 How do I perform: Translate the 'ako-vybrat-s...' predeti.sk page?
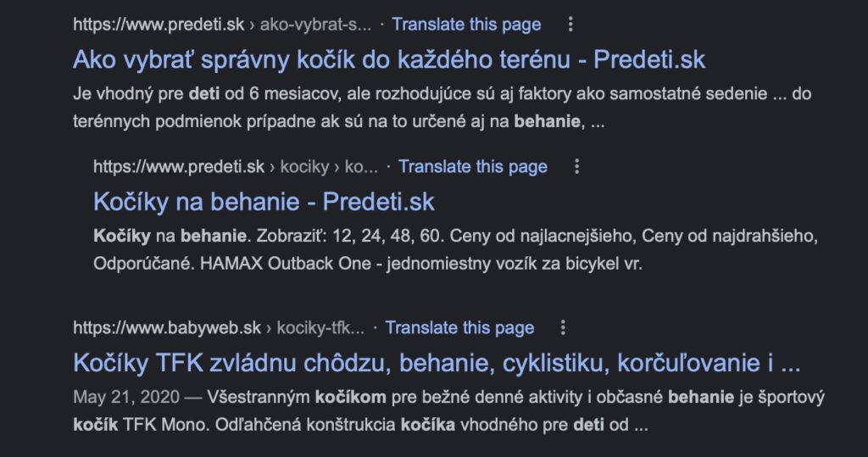pos(467,25)
